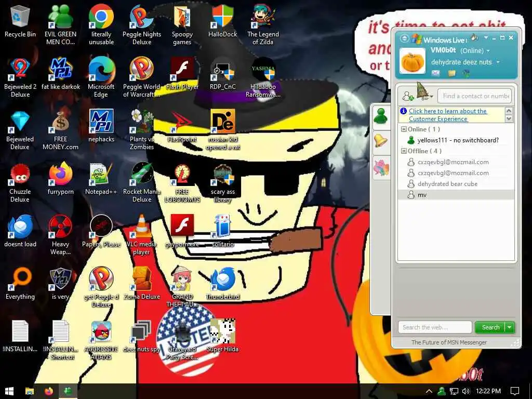Collapse the Online contact group
The image size is (532, 399).
point(404,129)
